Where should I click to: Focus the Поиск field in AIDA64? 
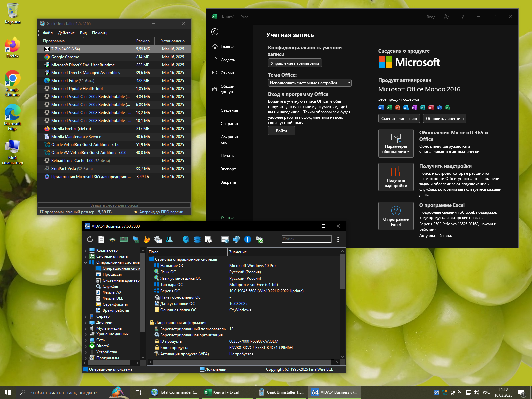pyautogui.click(x=306, y=239)
